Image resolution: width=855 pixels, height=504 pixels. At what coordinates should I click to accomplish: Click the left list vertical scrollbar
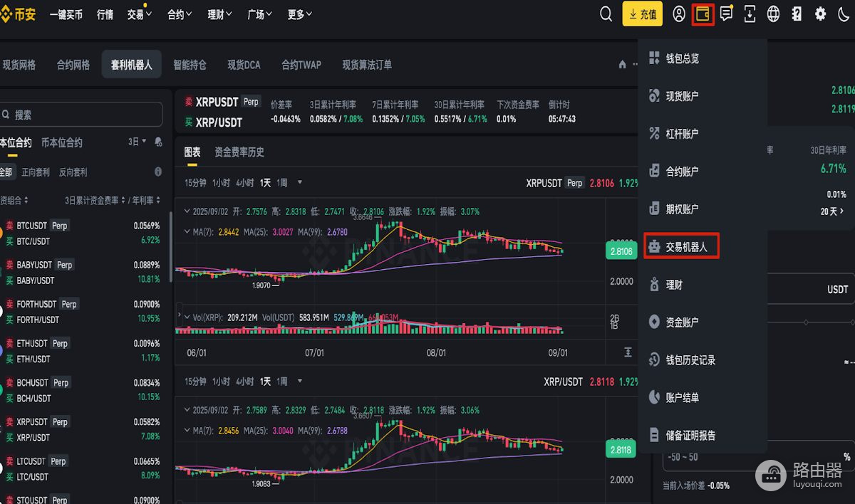click(170, 246)
